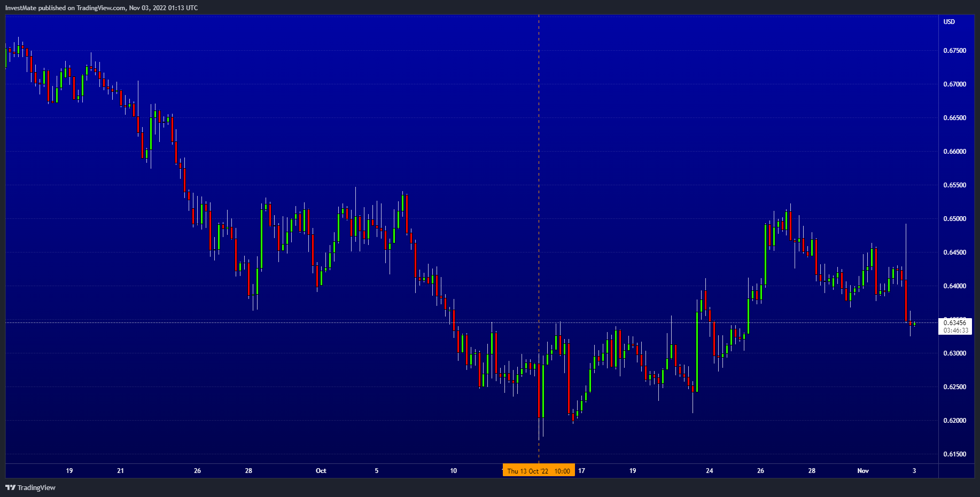Viewport: 980px width, 497px height.
Task: Click the 21 date label on time axis
Action: click(x=120, y=471)
